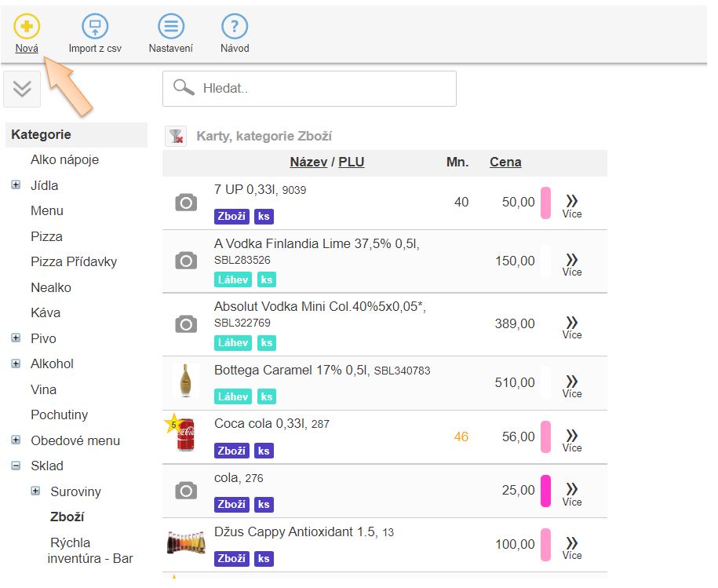718x588 pixels.
Task: Open the Návod help icon
Action: [235, 27]
